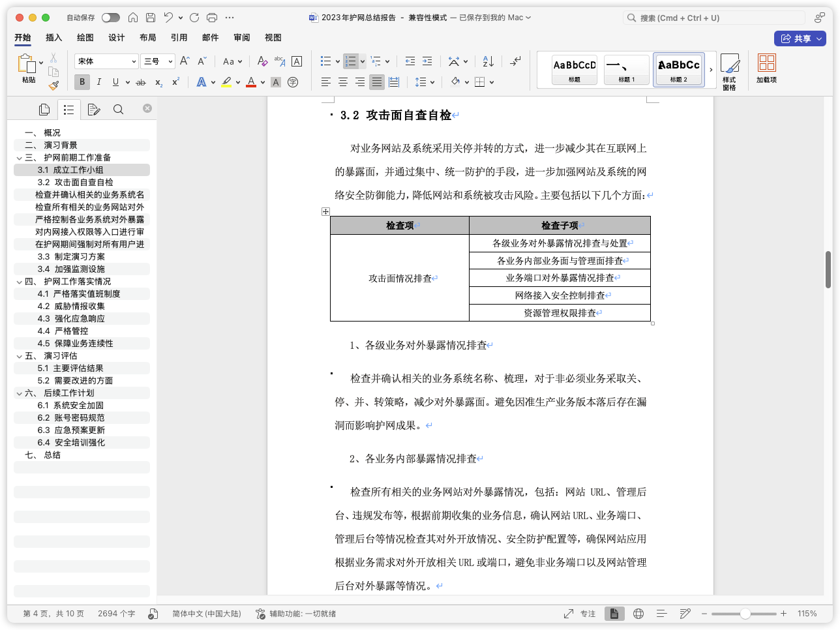Image resolution: width=840 pixels, height=630 pixels.
Task: Select the center alignment icon
Action: click(x=342, y=82)
